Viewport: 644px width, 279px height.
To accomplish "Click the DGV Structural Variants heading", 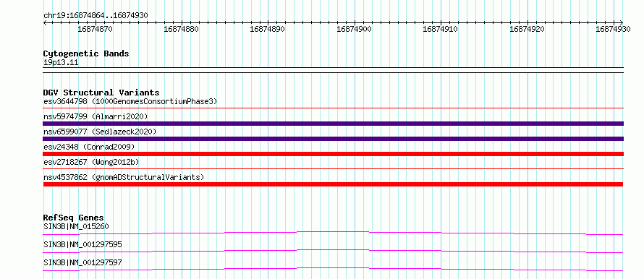I will click(x=101, y=93).
